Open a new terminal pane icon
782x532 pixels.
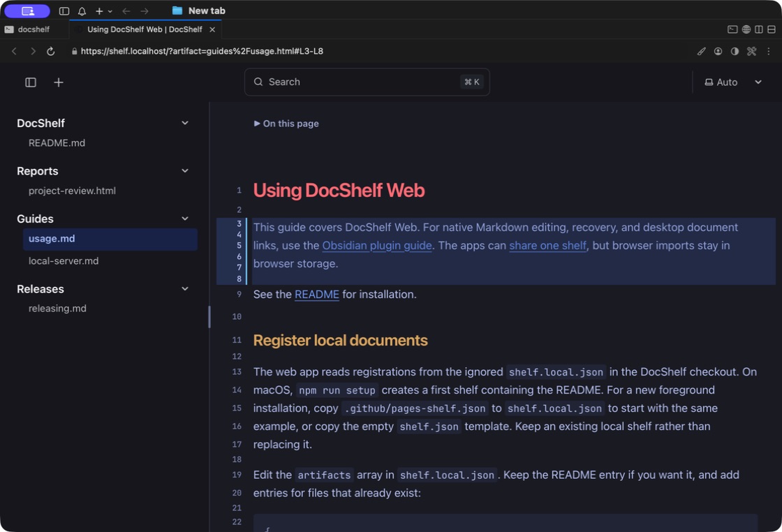pos(732,29)
